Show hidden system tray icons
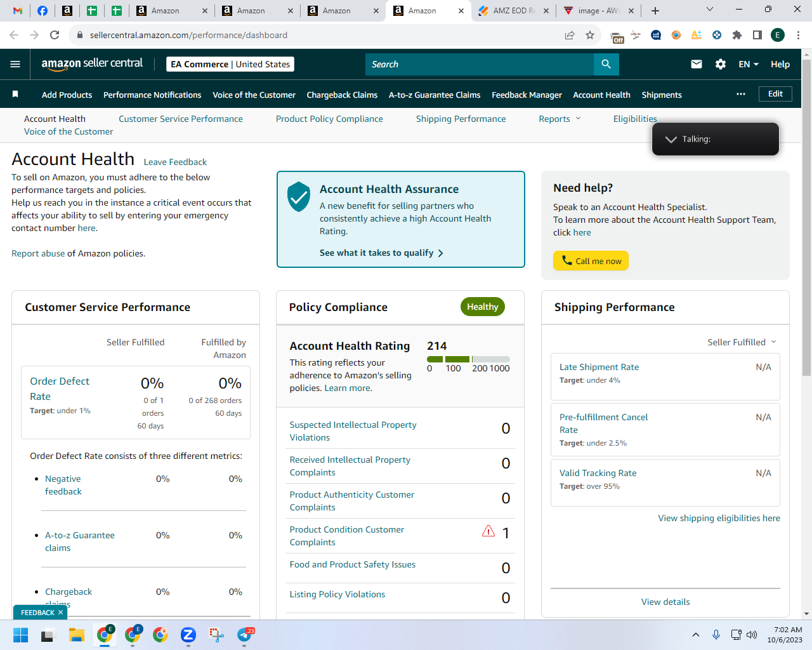812x650 pixels. (x=696, y=635)
